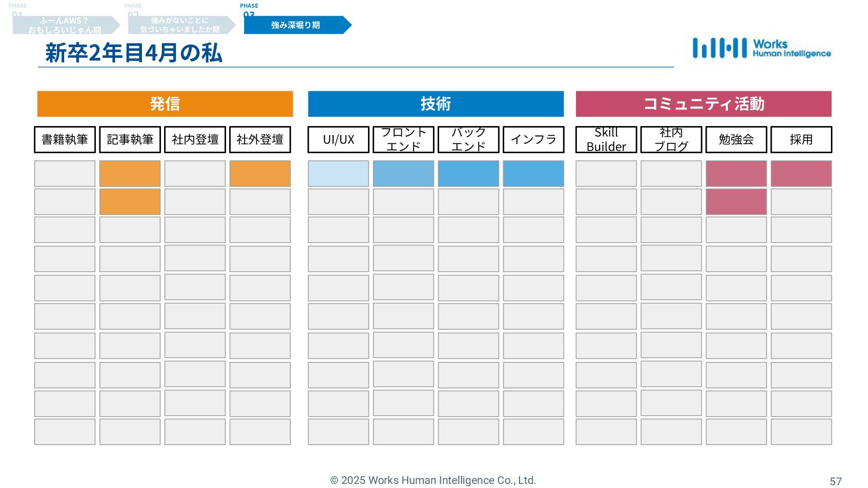
Task: Click the Skill Builder column label
Action: (x=606, y=140)
